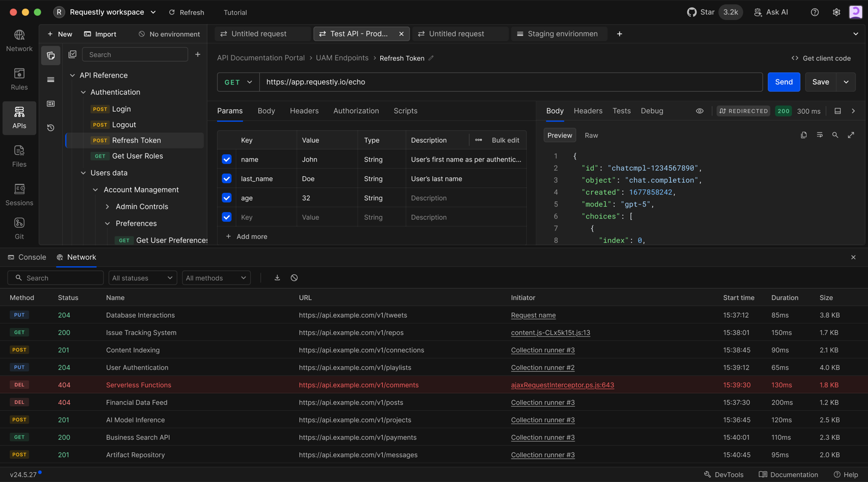The height and width of the screenshot is (482, 868).
Task: Toggle the empty Key row checkbox
Action: (227, 217)
